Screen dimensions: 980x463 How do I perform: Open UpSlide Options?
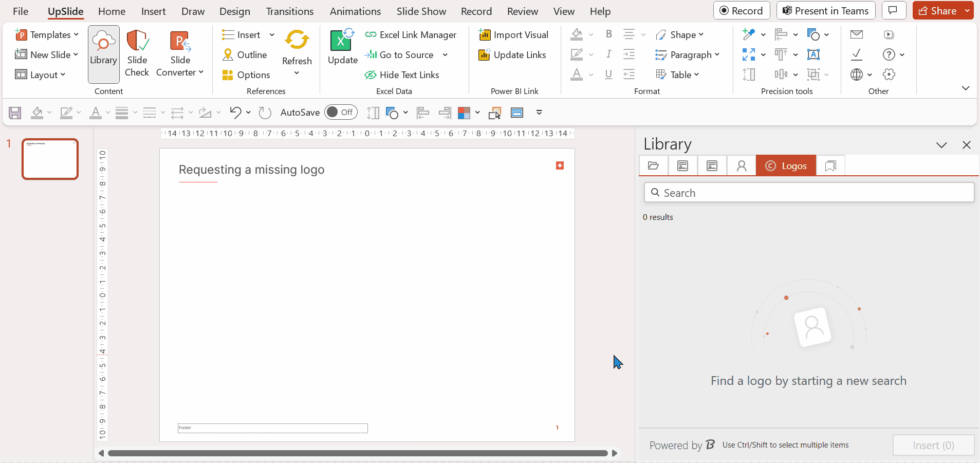point(246,75)
